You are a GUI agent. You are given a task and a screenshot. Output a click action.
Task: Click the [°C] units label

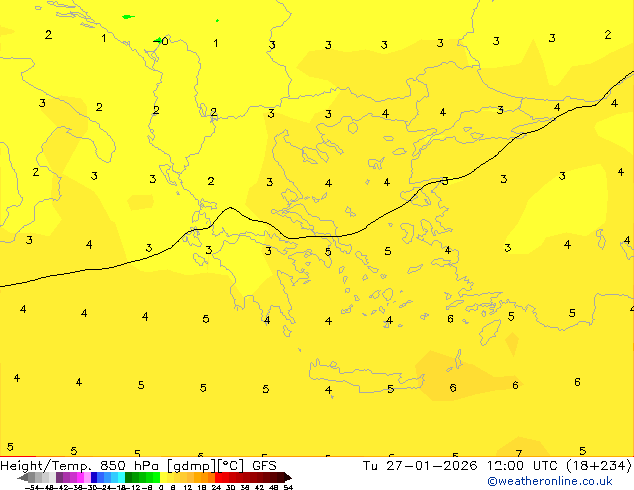(232, 465)
